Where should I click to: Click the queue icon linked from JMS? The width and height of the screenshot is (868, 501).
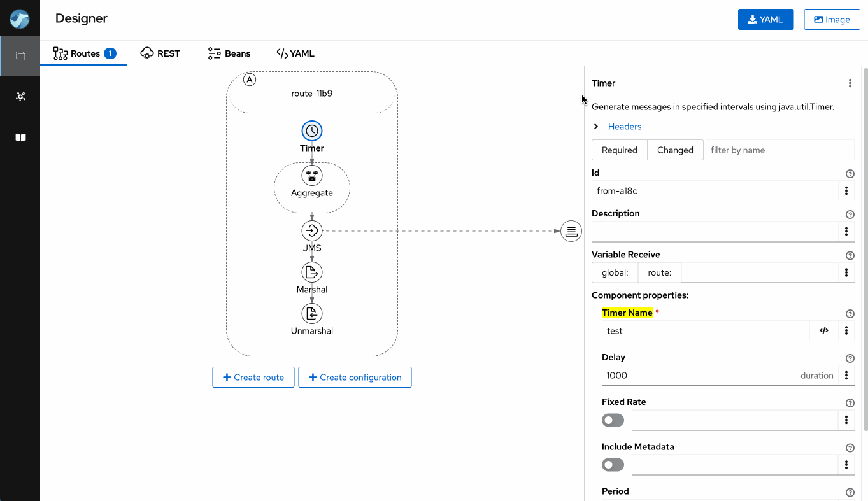click(571, 231)
